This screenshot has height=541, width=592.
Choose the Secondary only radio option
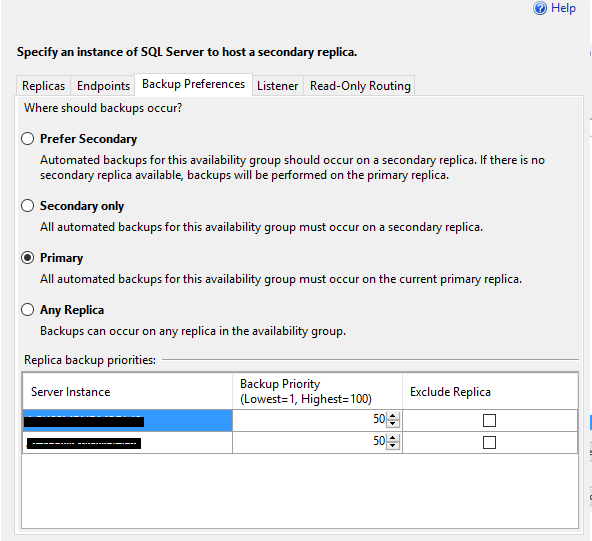coord(28,206)
